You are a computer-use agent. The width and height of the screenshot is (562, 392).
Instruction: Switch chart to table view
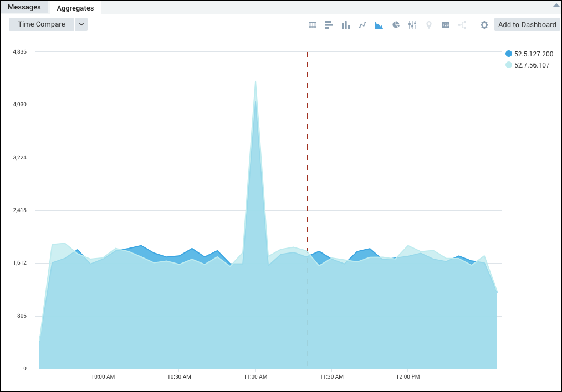point(313,24)
